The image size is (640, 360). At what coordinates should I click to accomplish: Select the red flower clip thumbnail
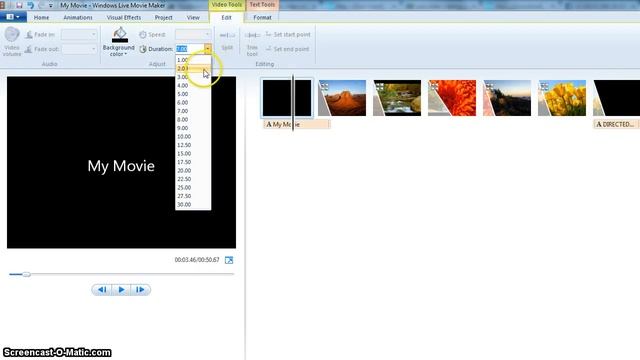tap(452, 98)
